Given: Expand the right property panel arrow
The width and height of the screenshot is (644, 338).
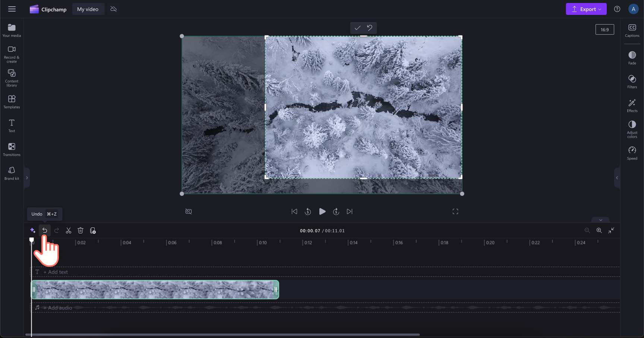Looking at the screenshot, I should tap(617, 178).
